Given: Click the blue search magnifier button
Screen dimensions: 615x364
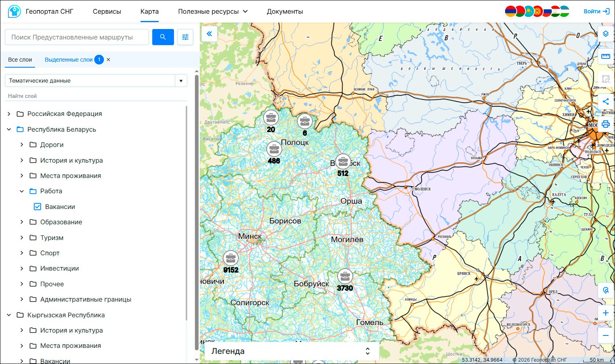Looking at the screenshot, I should point(163,37).
